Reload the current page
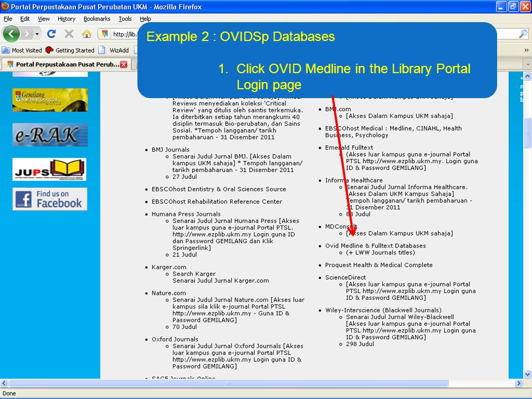This screenshot has height=399, width=532. [x=52, y=34]
